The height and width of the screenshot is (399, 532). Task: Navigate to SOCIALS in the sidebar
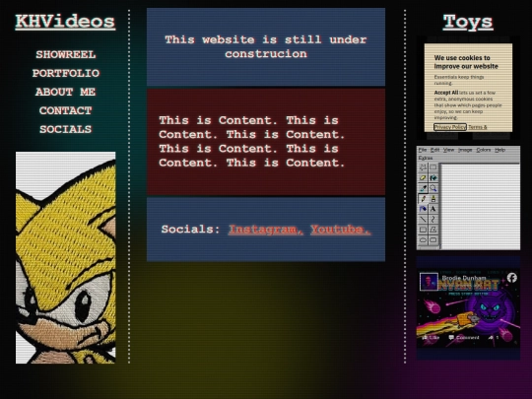pyautogui.click(x=66, y=129)
